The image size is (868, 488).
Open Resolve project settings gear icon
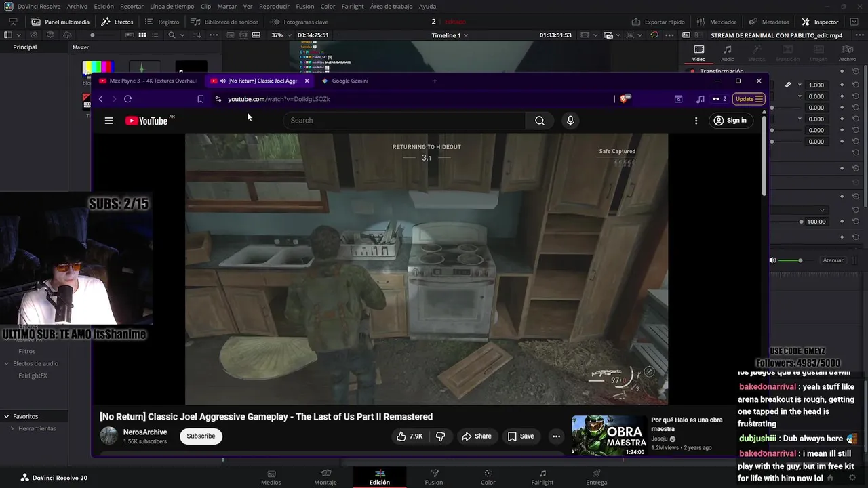tap(852, 478)
